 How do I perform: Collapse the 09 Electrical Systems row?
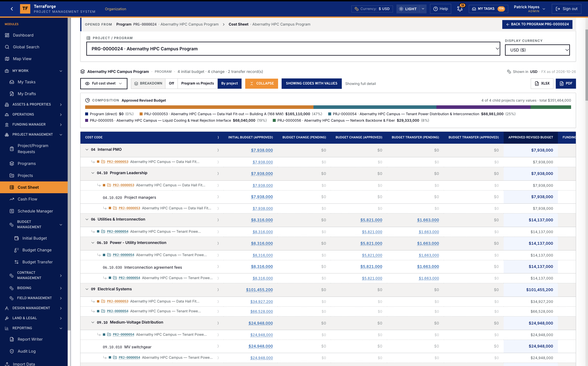[87, 289]
